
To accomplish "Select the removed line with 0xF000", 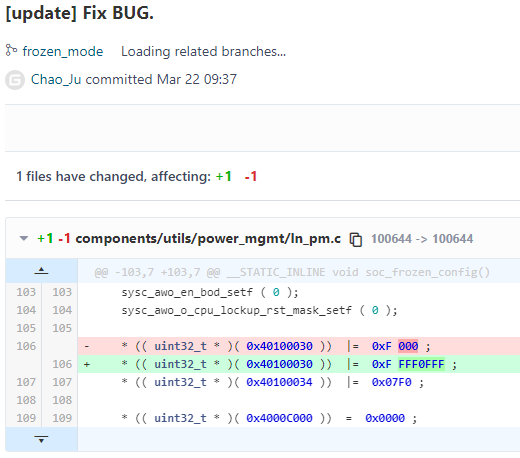I will 299,346.
